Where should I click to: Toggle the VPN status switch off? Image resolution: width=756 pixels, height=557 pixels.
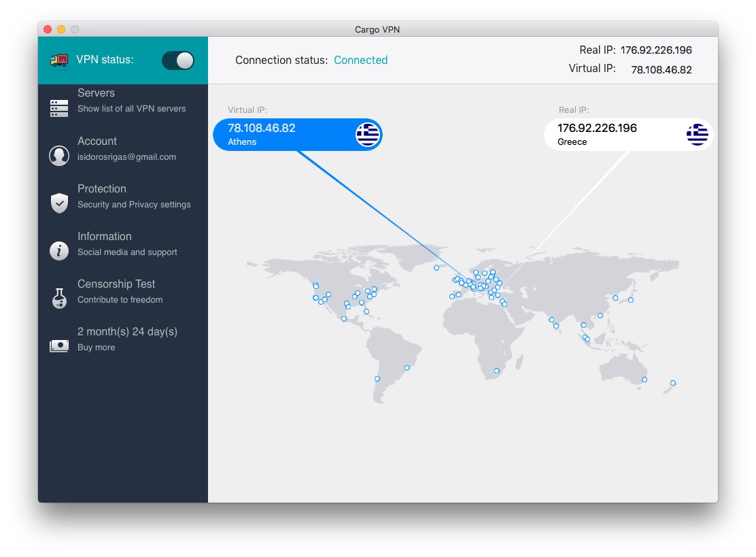coord(178,61)
